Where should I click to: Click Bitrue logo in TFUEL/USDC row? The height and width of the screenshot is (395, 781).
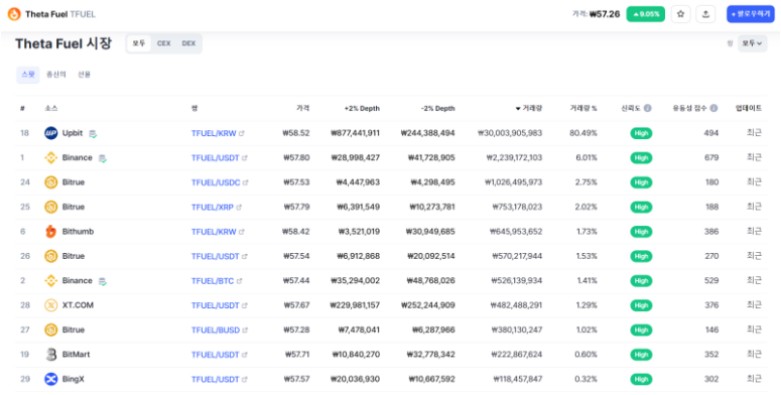point(51,182)
